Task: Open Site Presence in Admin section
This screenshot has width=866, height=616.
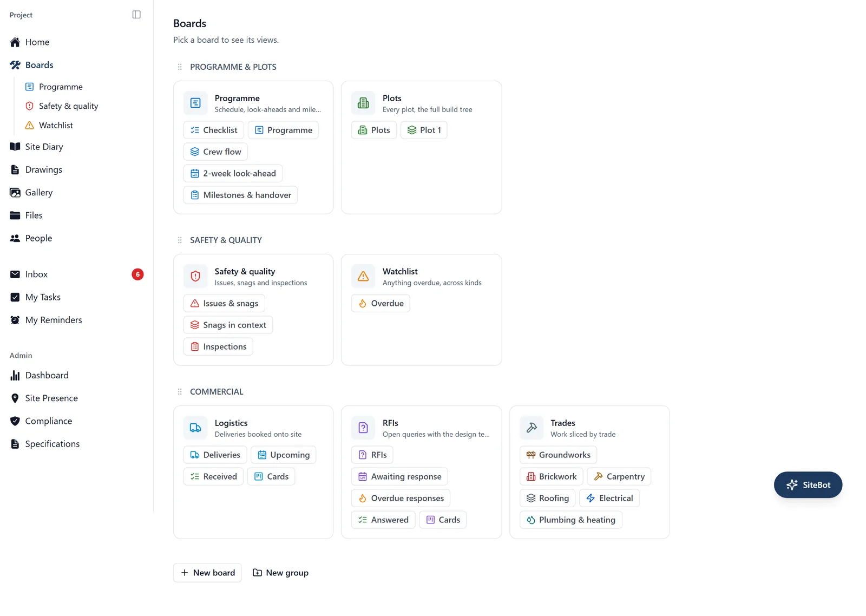Action: (76, 398)
